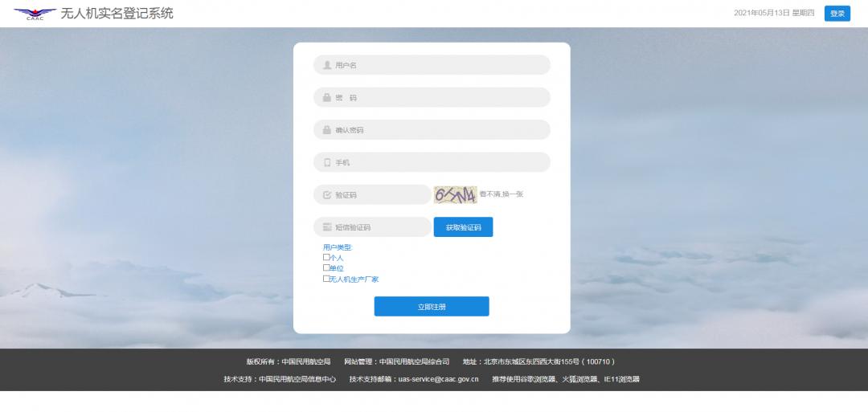868x412 pixels.
Task: Check the 单位 user type checkbox
Action: point(326,267)
